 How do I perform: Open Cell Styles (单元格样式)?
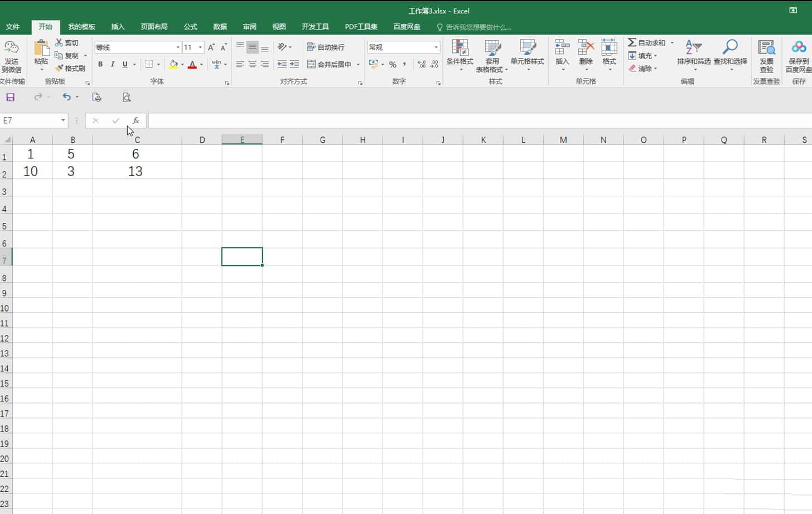527,55
